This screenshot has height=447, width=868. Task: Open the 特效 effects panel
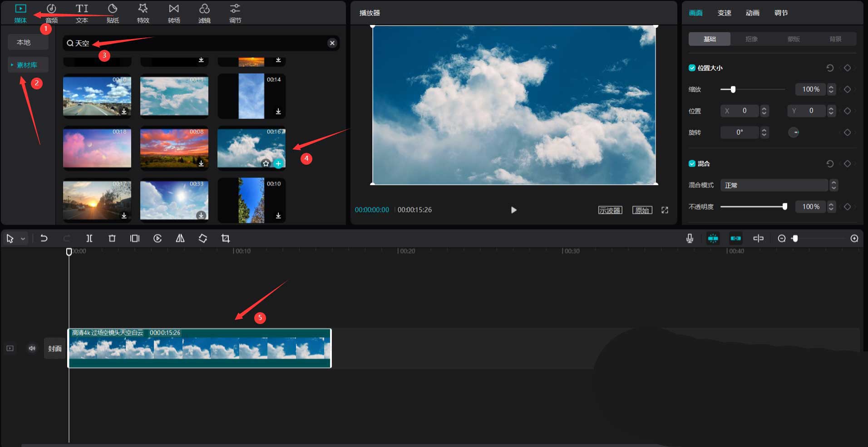coord(143,13)
